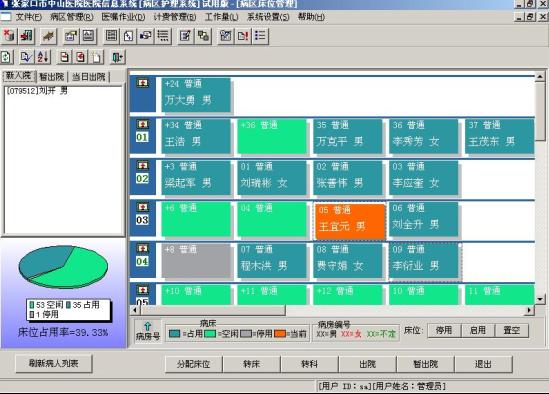Switch to the 当日出院 tab
Viewport: 549px width, 394px height.
(x=89, y=77)
